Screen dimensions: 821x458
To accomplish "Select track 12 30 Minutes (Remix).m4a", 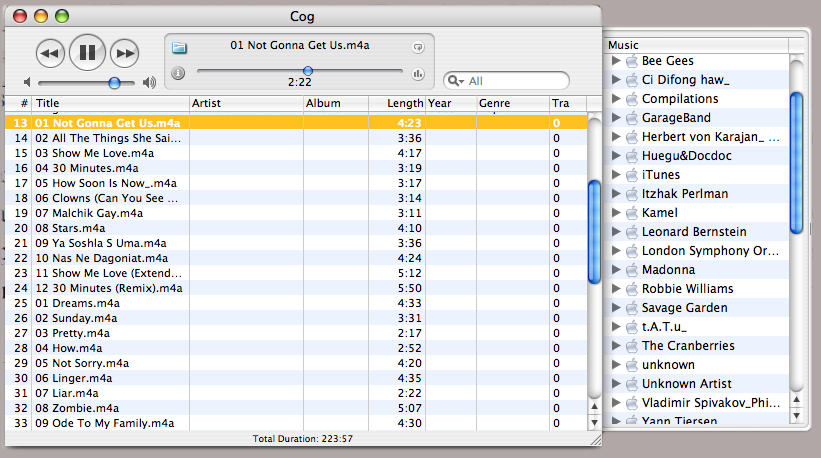I will (x=296, y=288).
